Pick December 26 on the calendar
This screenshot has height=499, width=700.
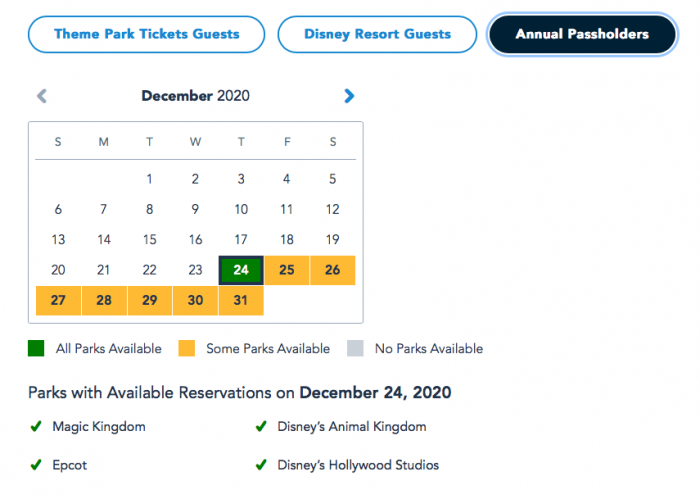tap(332, 270)
